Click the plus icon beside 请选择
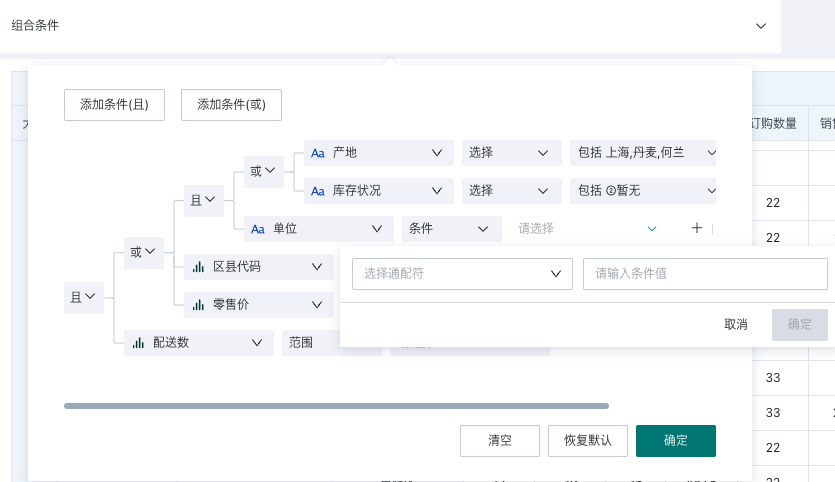Image resolution: width=835 pixels, height=482 pixels. (x=697, y=228)
